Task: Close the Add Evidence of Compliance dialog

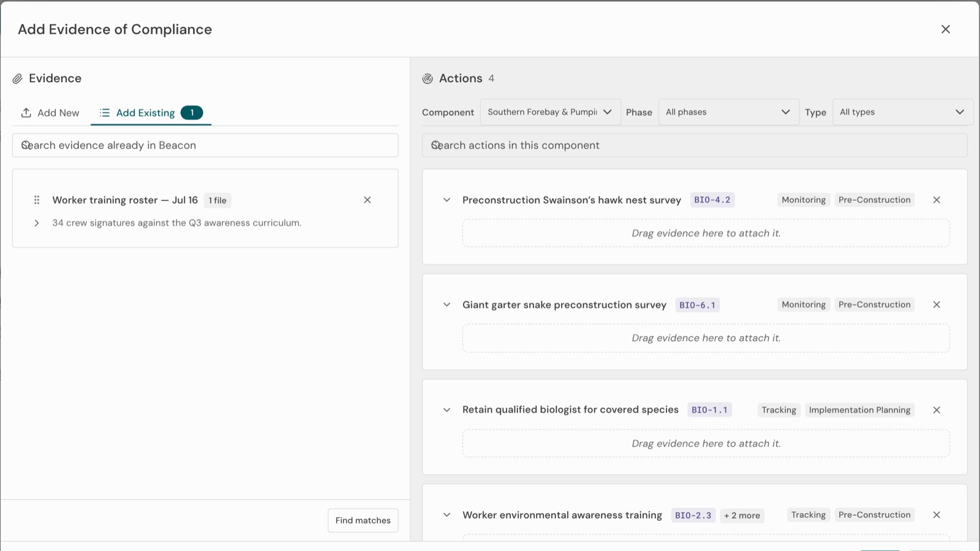Action: (946, 29)
